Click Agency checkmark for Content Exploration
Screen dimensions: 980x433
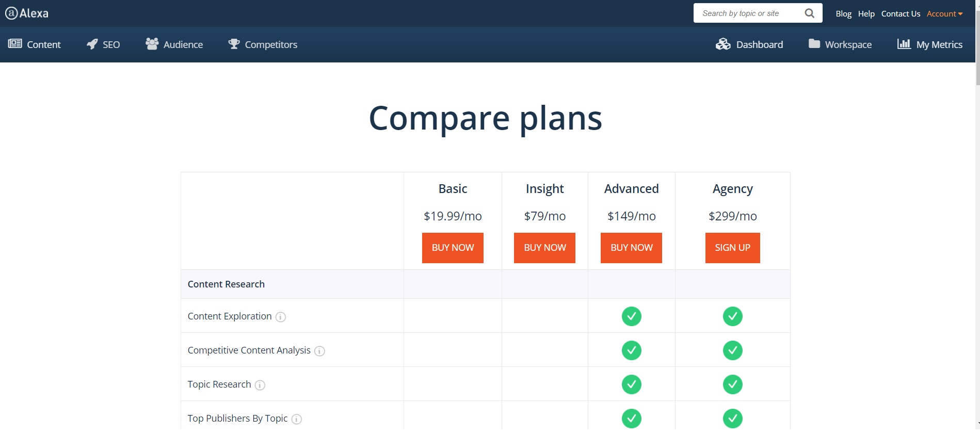point(733,316)
